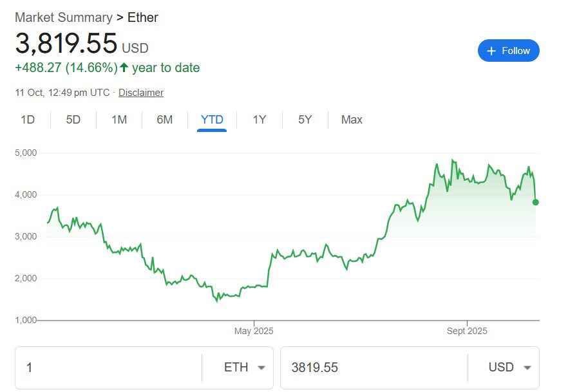Switch to the 5D chart tab
The image size is (568, 392).
tap(73, 120)
